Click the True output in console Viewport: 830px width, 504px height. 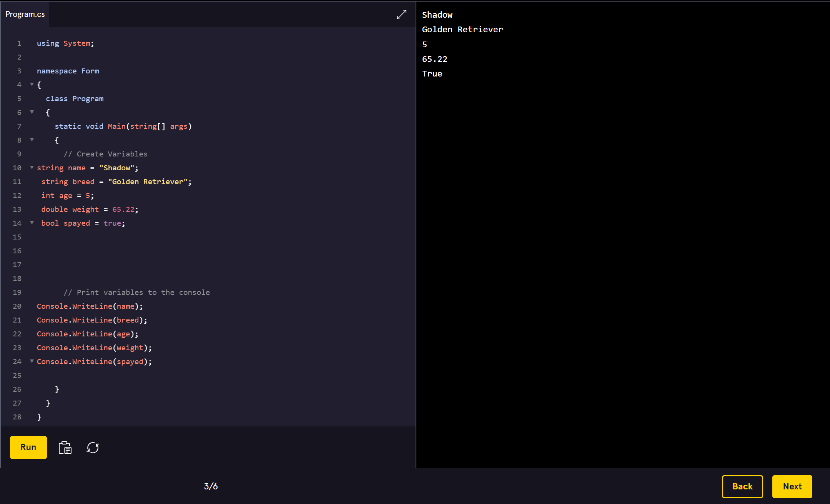click(432, 74)
